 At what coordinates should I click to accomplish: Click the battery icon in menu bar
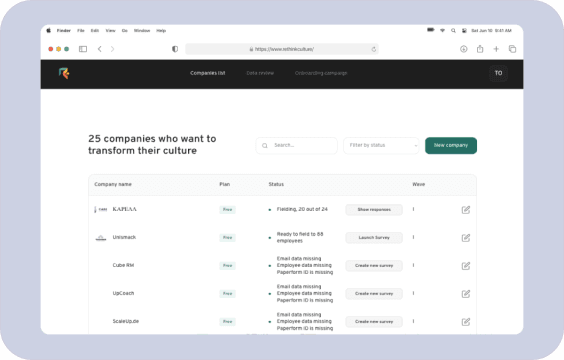pos(431,30)
